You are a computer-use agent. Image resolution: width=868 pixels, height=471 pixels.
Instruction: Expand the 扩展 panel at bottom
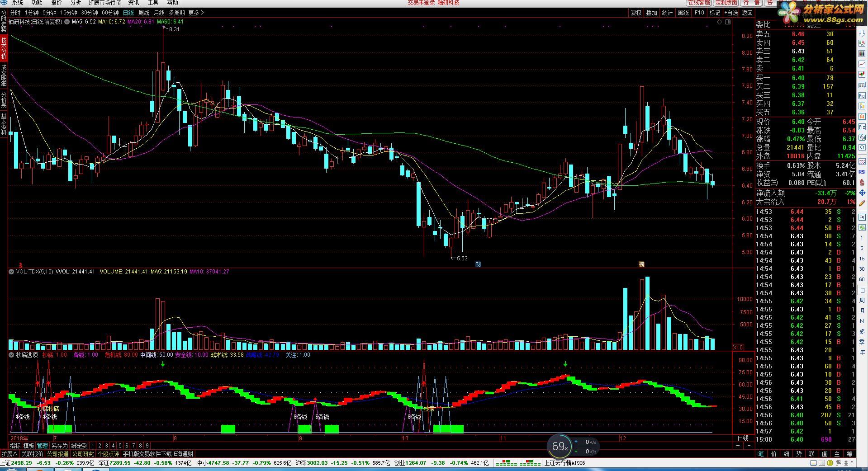pyautogui.click(x=9, y=454)
